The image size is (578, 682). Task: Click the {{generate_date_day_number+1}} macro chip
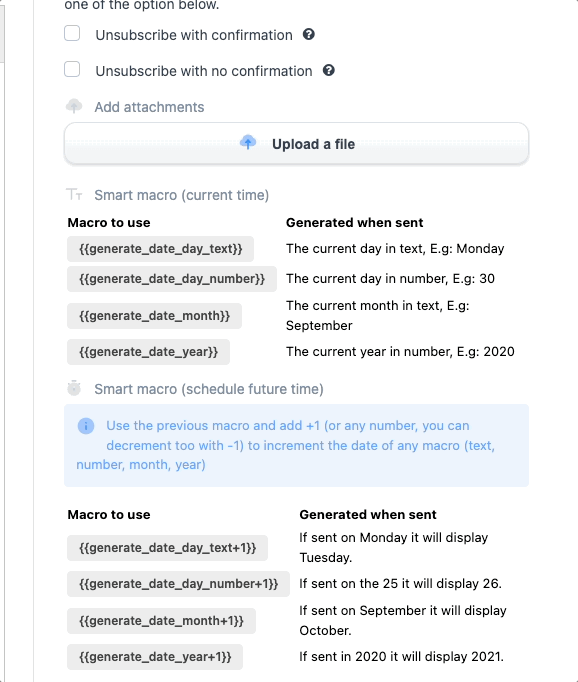tap(178, 584)
